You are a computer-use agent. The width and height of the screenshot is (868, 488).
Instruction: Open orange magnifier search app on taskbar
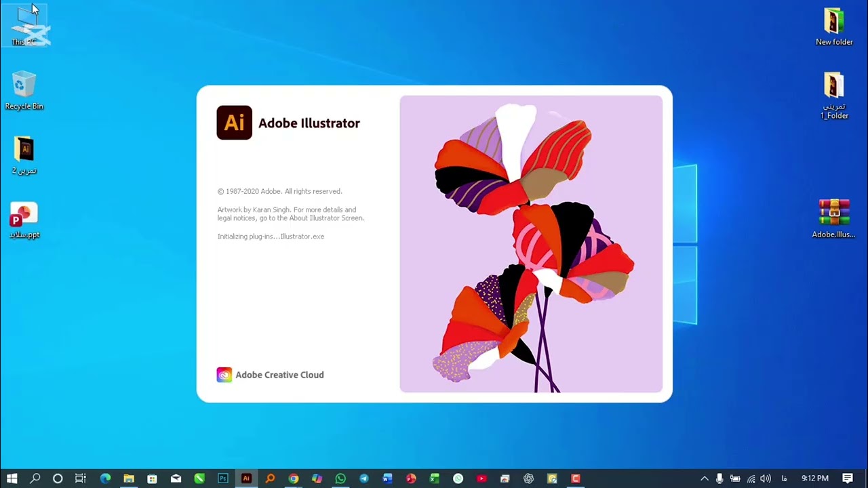point(270,479)
